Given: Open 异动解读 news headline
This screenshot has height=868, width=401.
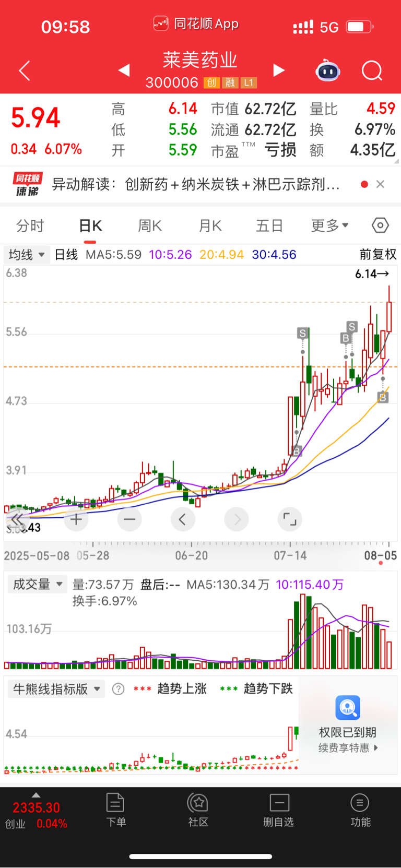Looking at the screenshot, I should 196,184.
